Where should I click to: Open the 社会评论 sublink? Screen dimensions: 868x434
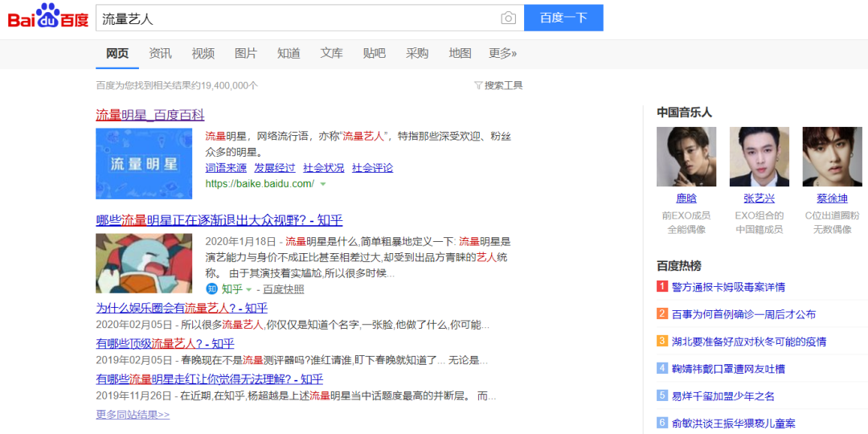pyautogui.click(x=373, y=168)
